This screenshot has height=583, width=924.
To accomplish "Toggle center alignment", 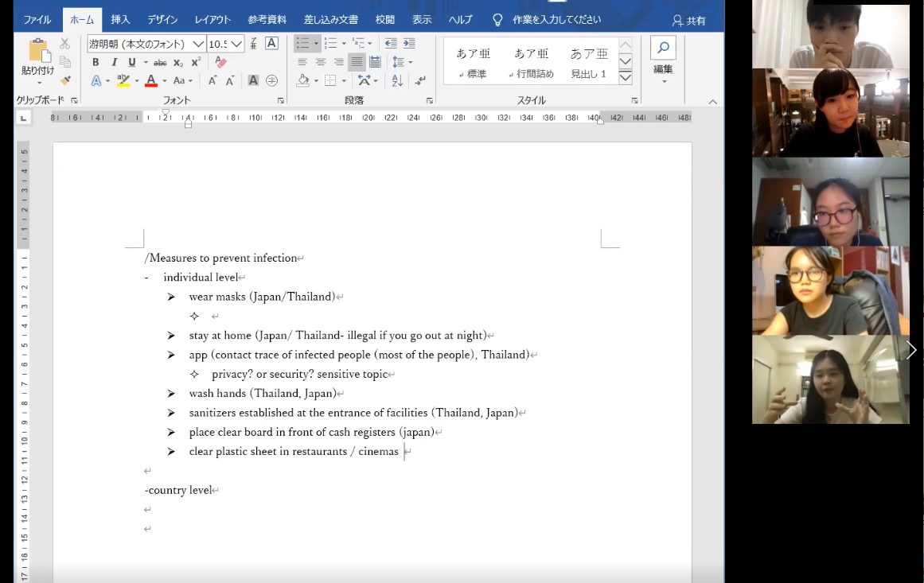I will point(321,62).
